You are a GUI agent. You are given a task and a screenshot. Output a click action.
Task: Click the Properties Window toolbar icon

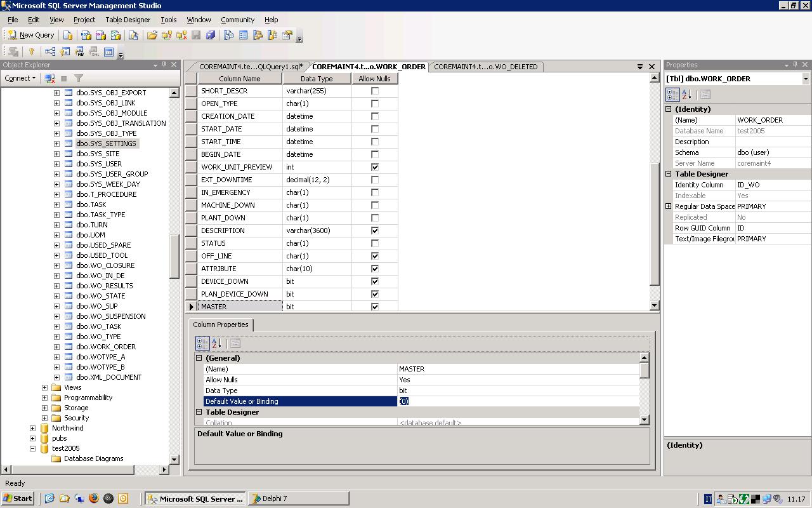tap(287, 35)
